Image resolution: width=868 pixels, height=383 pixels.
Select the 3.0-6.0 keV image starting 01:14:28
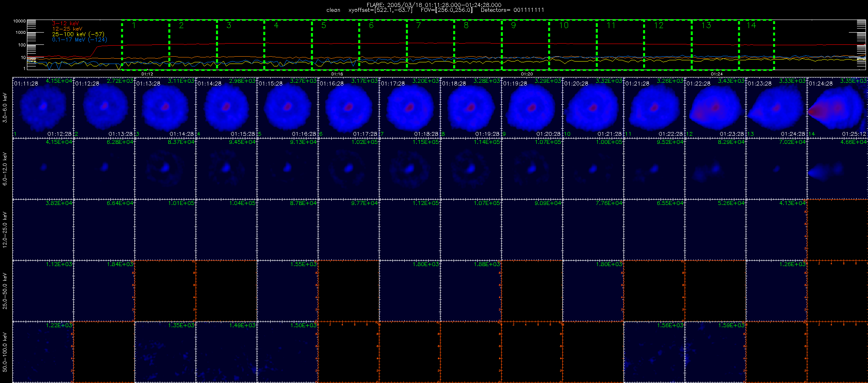point(226,107)
